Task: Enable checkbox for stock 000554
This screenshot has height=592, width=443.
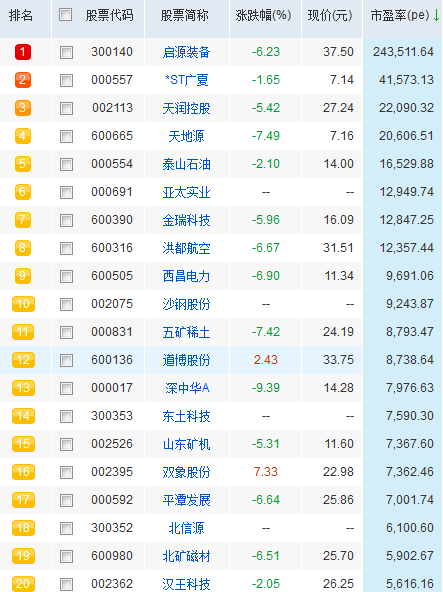Action: coord(66,164)
